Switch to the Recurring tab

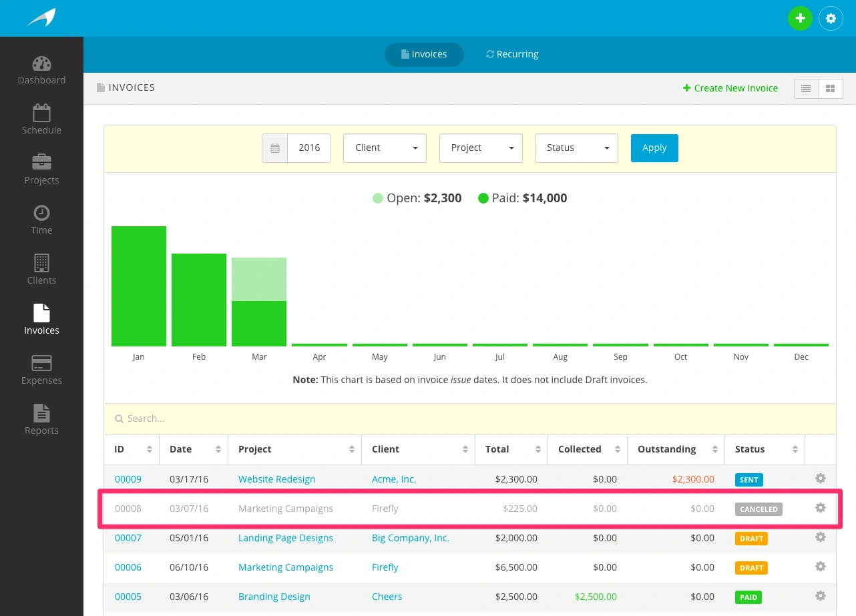(x=512, y=54)
